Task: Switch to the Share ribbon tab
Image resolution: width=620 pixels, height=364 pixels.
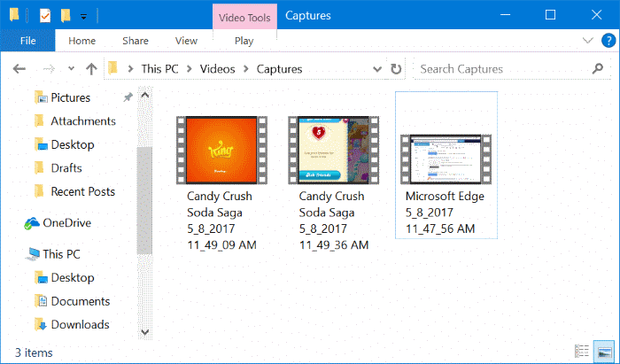Action: coord(136,41)
